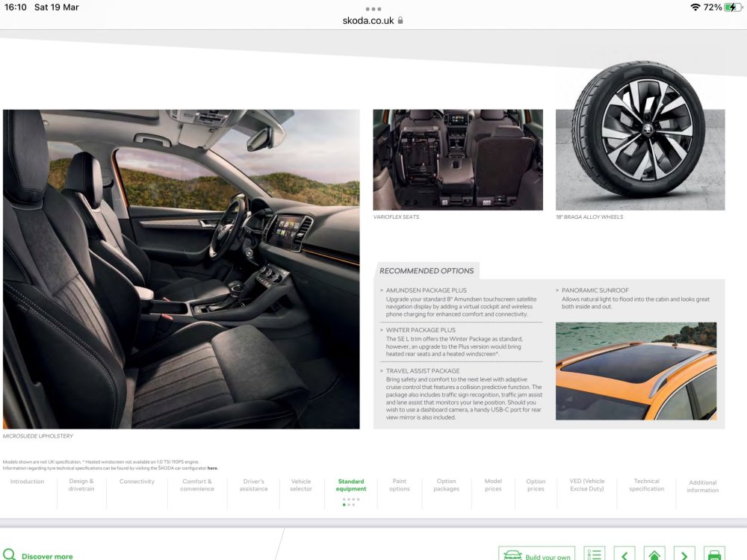
Task: Open the Comfort & convenience tab
Action: point(197,485)
